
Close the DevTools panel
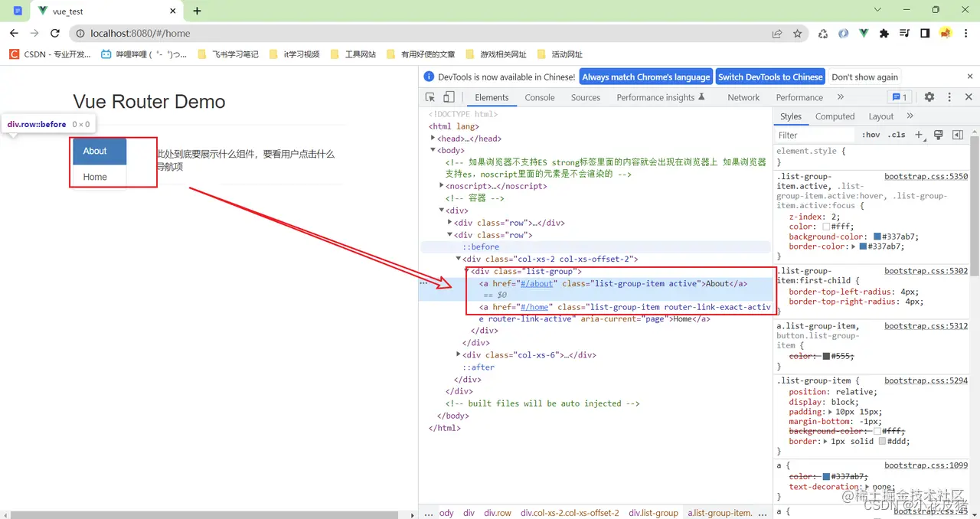969,97
